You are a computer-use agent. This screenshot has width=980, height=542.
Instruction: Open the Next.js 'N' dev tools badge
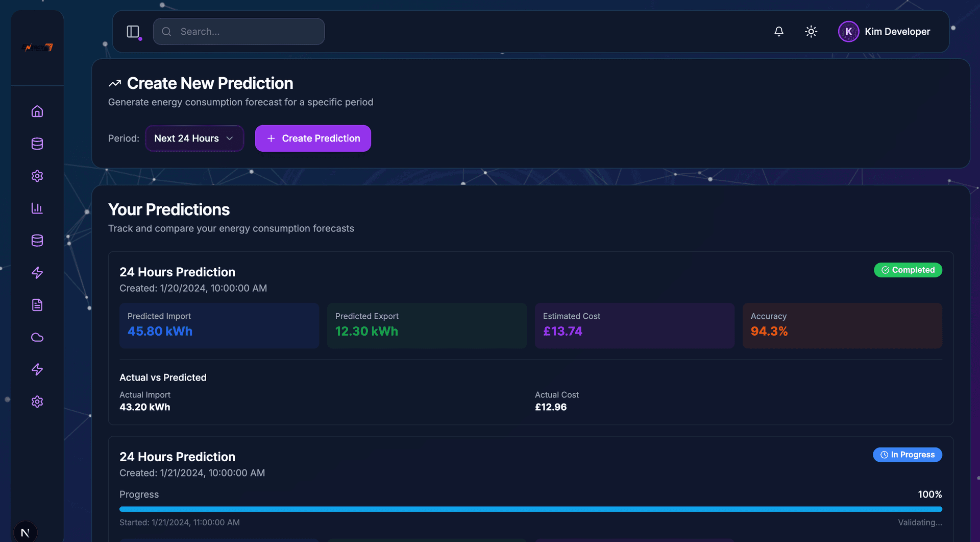tap(25, 532)
